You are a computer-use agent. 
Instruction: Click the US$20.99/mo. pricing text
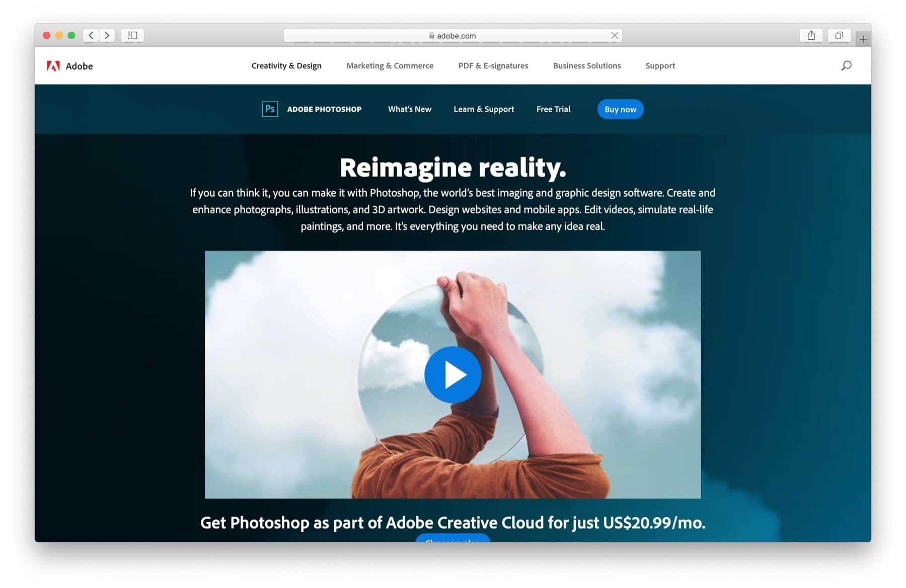pos(654,523)
